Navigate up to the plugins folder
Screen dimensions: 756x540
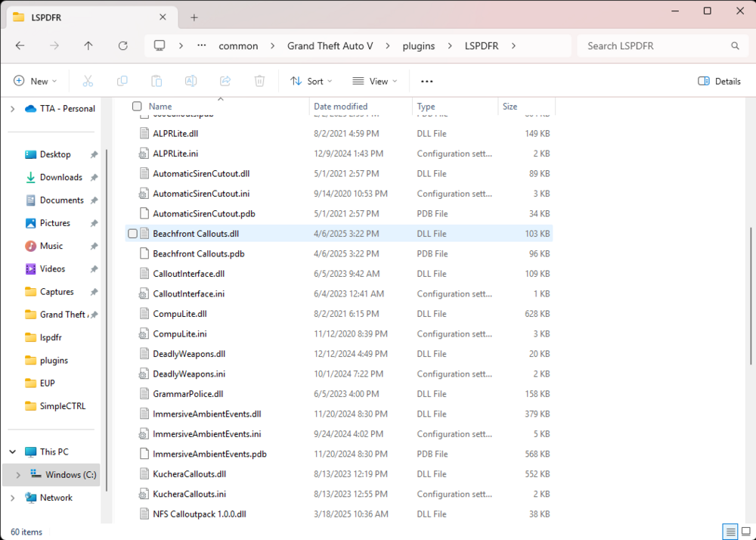[x=88, y=45]
